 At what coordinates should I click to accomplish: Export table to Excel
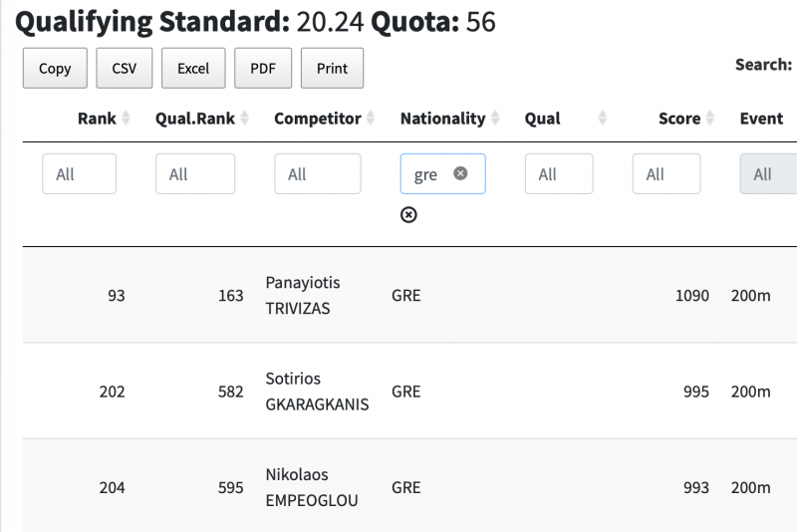[x=193, y=69]
